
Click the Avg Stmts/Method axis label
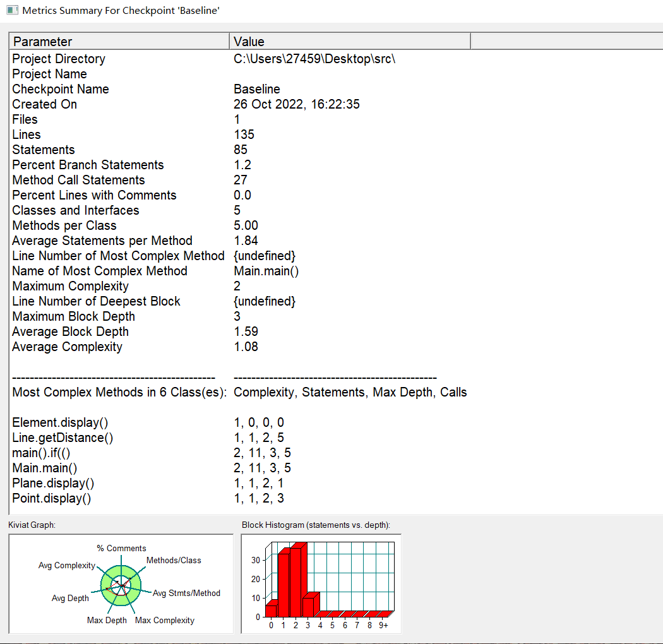[x=186, y=593]
